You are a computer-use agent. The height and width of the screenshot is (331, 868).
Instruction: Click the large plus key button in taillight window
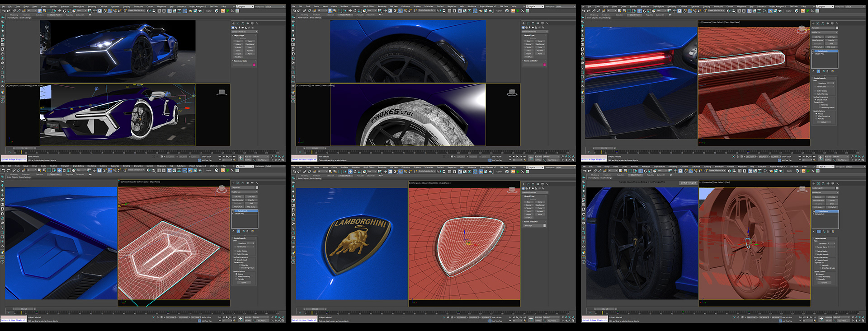coord(821,158)
